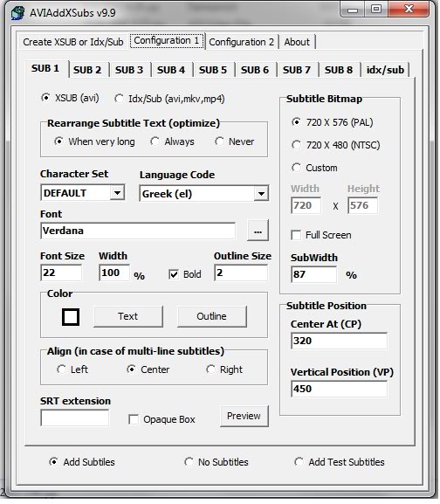Click the DEFAULT character set combo box
This screenshot has height=504, width=440.
(83, 193)
